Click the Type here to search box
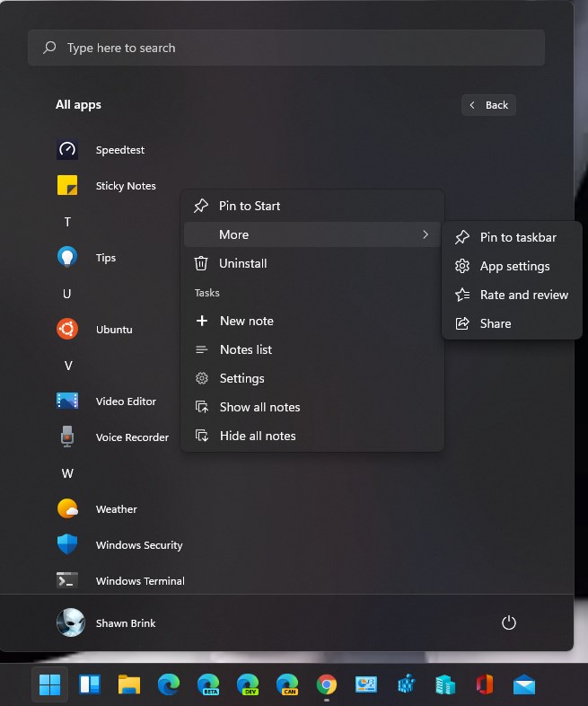The width and height of the screenshot is (588, 706). (x=286, y=48)
